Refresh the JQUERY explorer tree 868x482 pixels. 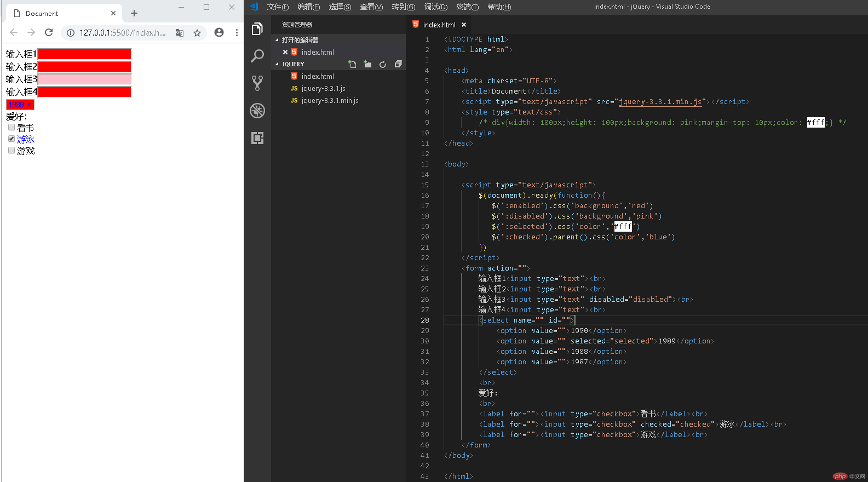click(383, 64)
